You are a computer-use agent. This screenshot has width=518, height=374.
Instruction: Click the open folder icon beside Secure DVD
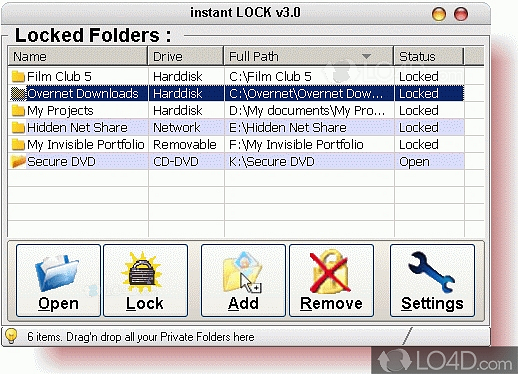[18, 161]
